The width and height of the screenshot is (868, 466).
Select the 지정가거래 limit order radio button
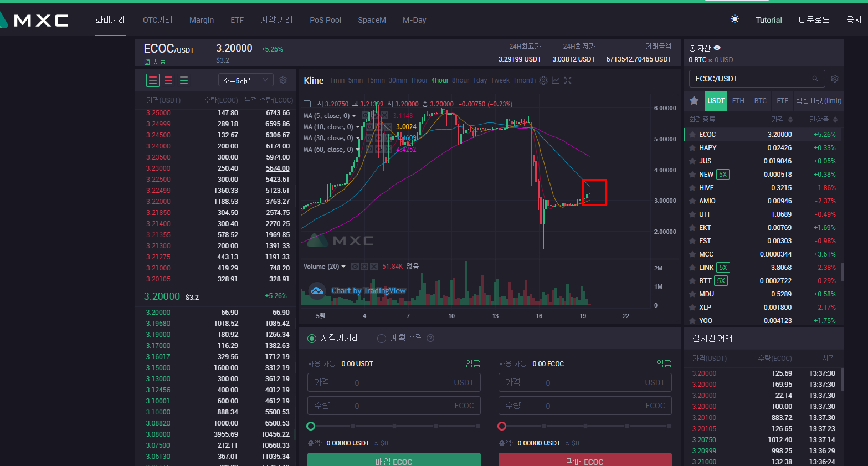coord(312,339)
